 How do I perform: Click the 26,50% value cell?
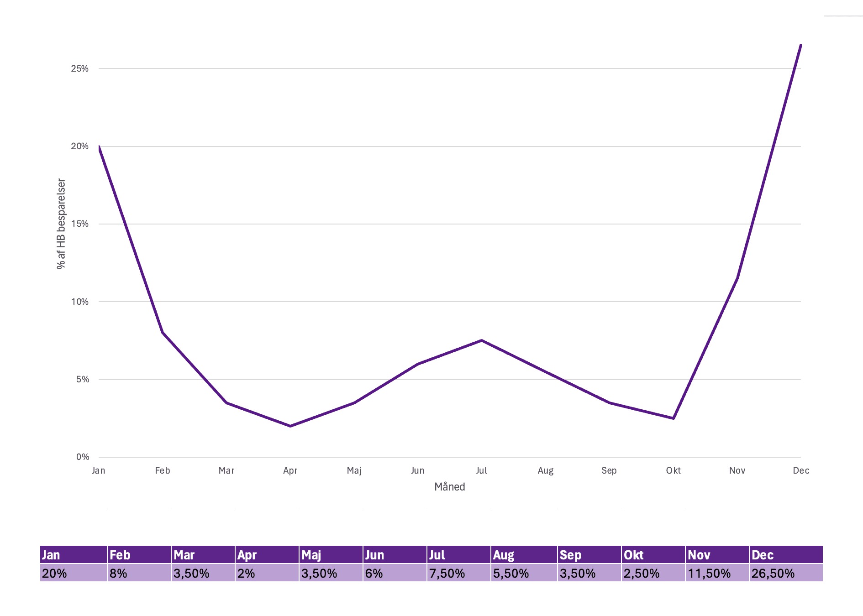[x=785, y=573]
